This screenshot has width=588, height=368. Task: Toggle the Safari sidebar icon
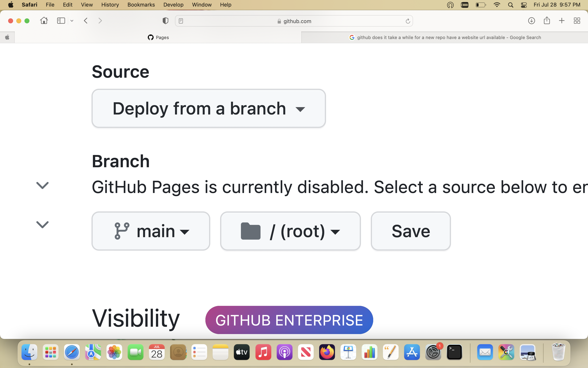61,21
